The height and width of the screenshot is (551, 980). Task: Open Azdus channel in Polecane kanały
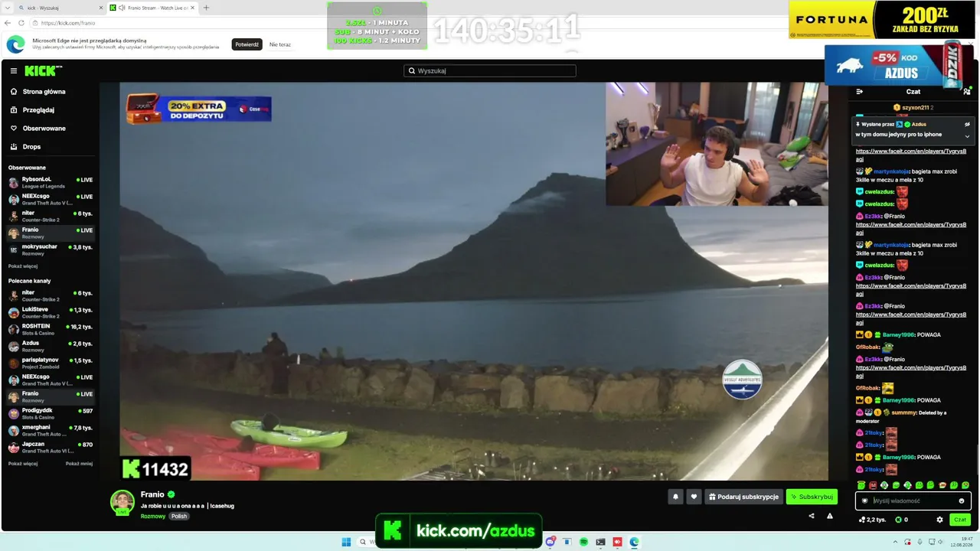point(51,346)
